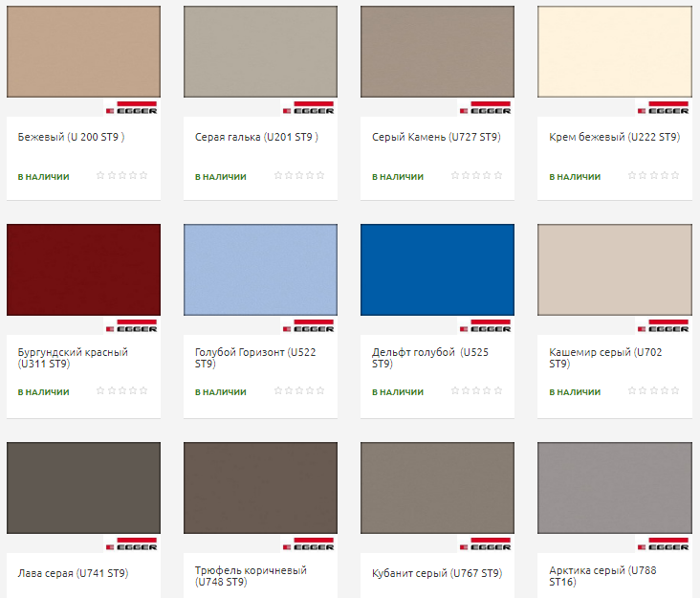Click the Арктика серый (U788 ST16) title

(602, 576)
